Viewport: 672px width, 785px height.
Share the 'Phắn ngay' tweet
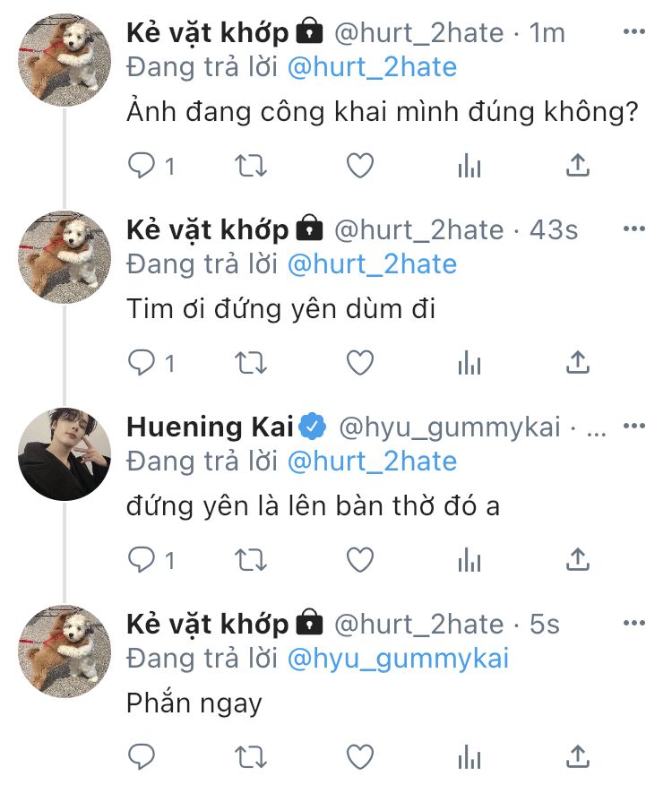click(579, 756)
